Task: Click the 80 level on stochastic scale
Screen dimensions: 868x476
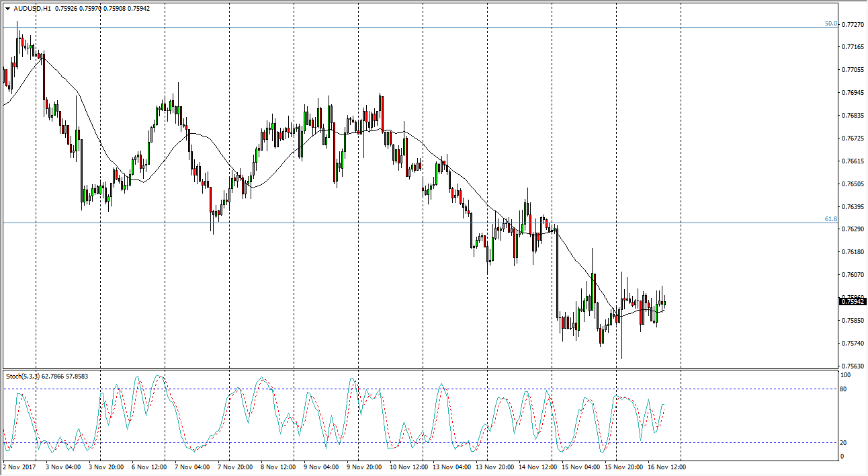Action: pyautogui.click(x=844, y=389)
